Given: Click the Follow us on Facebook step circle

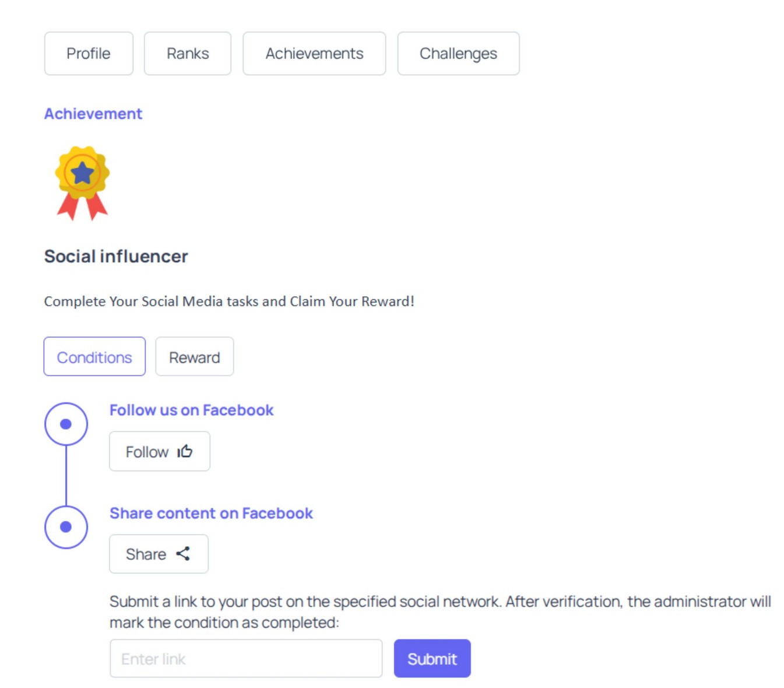Looking at the screenshot, I should tap(66, 424).
